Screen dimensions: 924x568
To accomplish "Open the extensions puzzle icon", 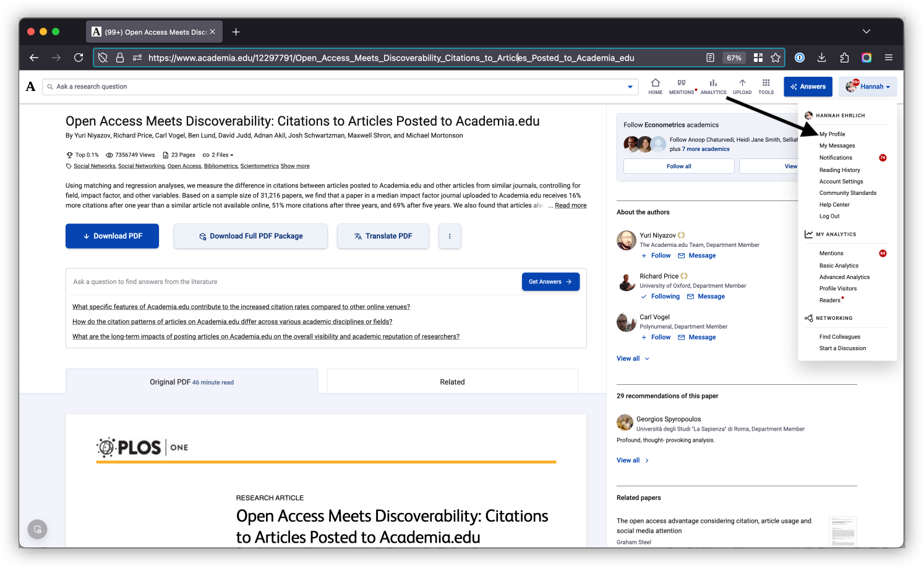I will (844, 58).
